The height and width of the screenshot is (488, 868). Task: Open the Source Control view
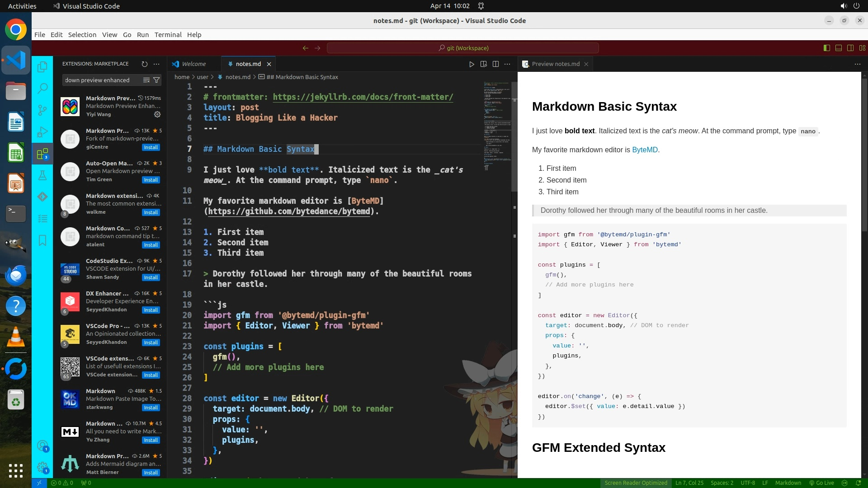tap(42, 110)
